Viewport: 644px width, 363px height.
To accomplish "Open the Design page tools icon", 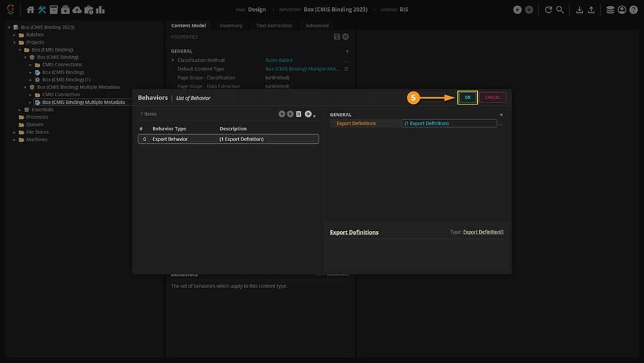I will [42, 10].
